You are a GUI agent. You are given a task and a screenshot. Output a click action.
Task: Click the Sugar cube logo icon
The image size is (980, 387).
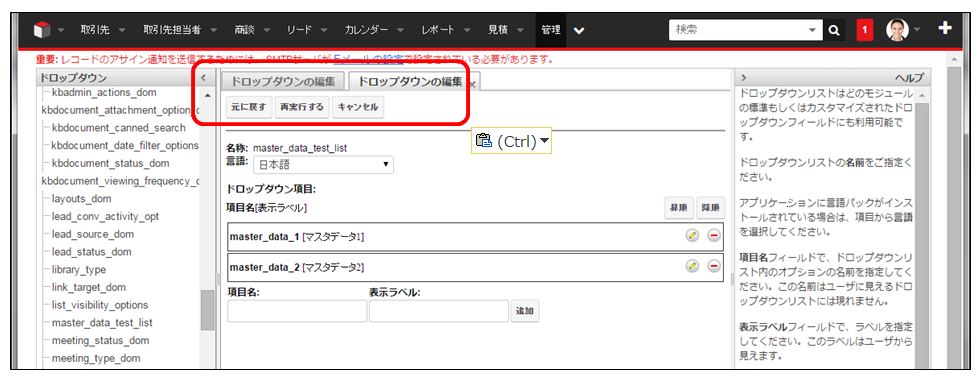point(41,29)
